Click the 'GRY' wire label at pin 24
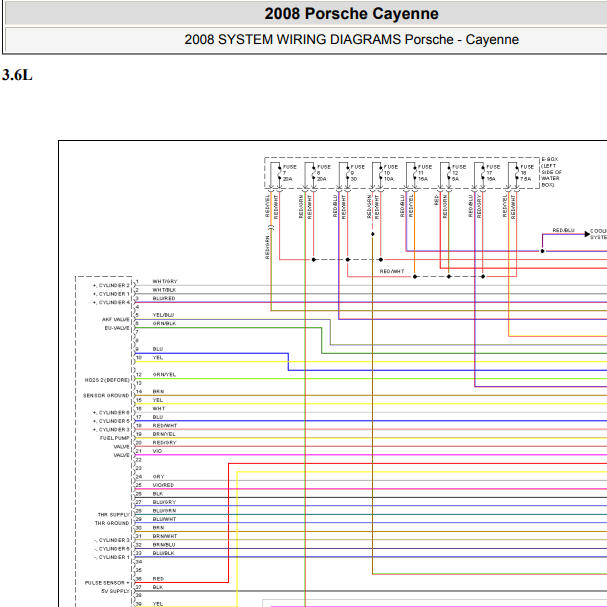This screenshot has width=607, height=607. [158, 477]
